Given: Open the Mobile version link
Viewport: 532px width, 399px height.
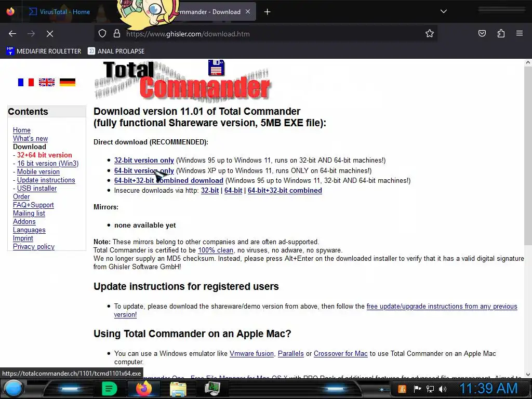Looking at the screenshot, I should [38, 171].
